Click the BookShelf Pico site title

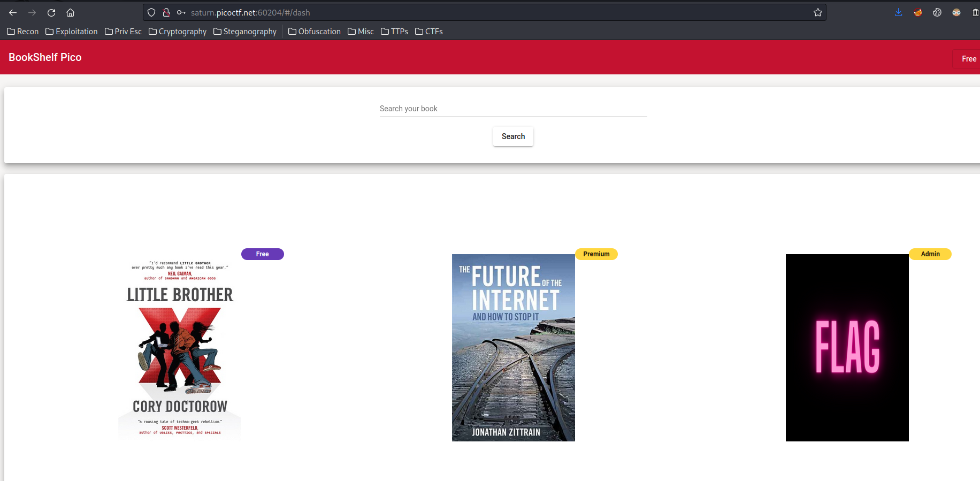coord(45,57)
